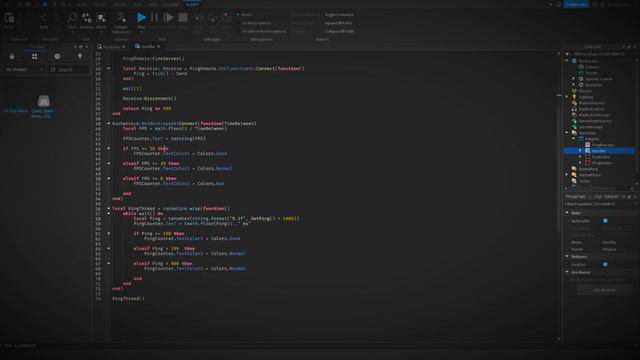
Task: Toggle the Archivable checkbox
Action: [605, 221]
